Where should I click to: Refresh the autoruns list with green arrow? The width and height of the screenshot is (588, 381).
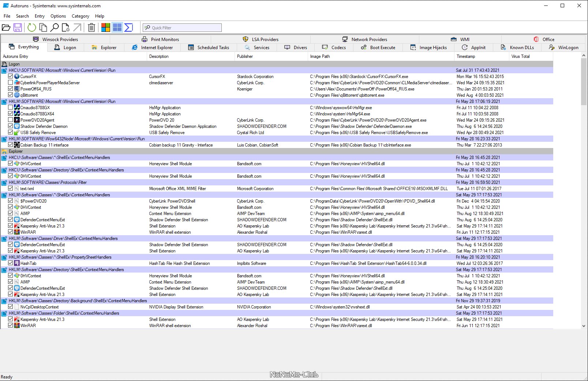tap(32, 27)
